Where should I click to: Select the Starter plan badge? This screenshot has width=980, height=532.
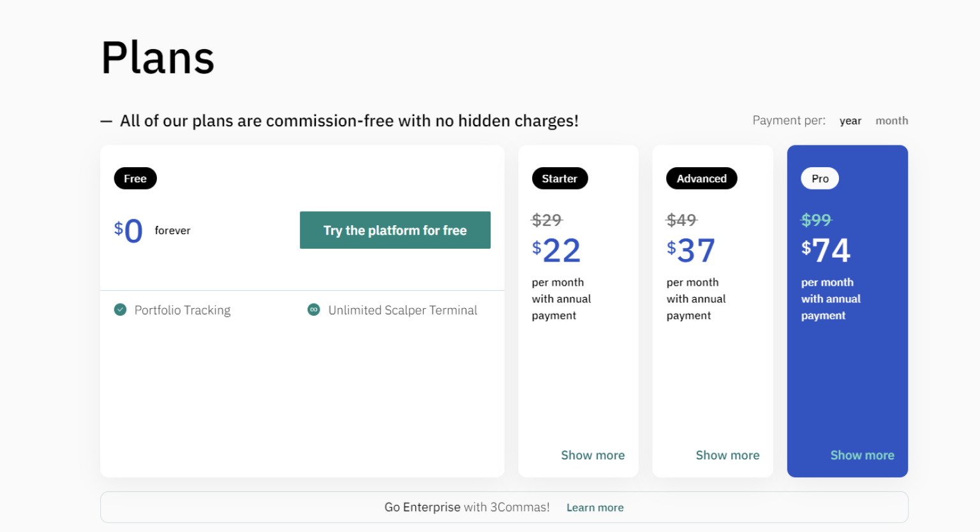point(560,179)
